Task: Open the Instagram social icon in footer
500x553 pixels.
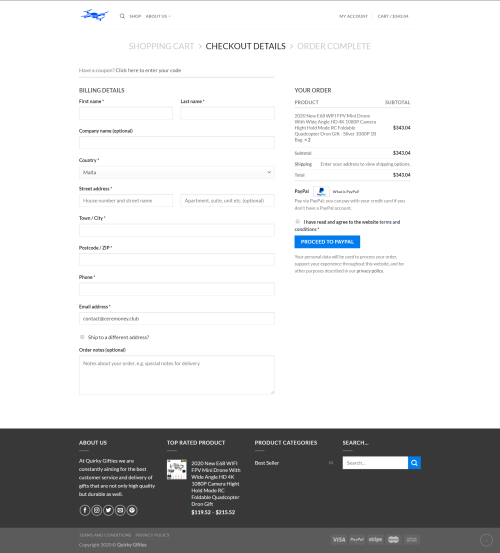Action: click(x=97, y=510)
